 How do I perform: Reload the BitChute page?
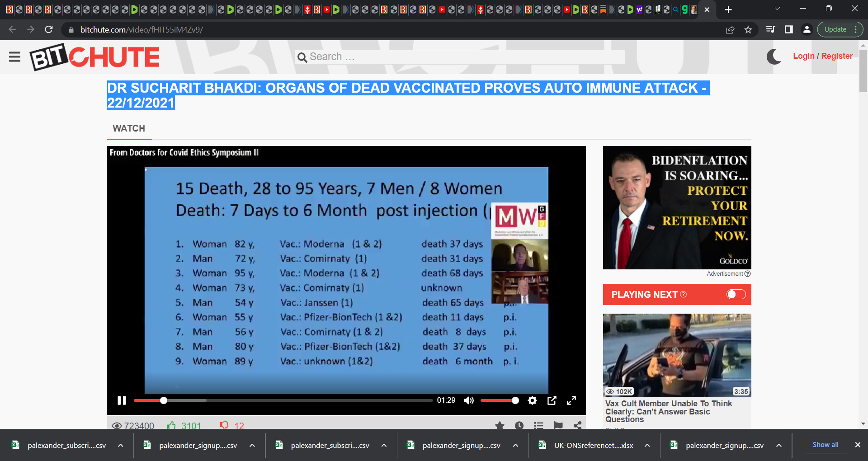pos(49,29)
